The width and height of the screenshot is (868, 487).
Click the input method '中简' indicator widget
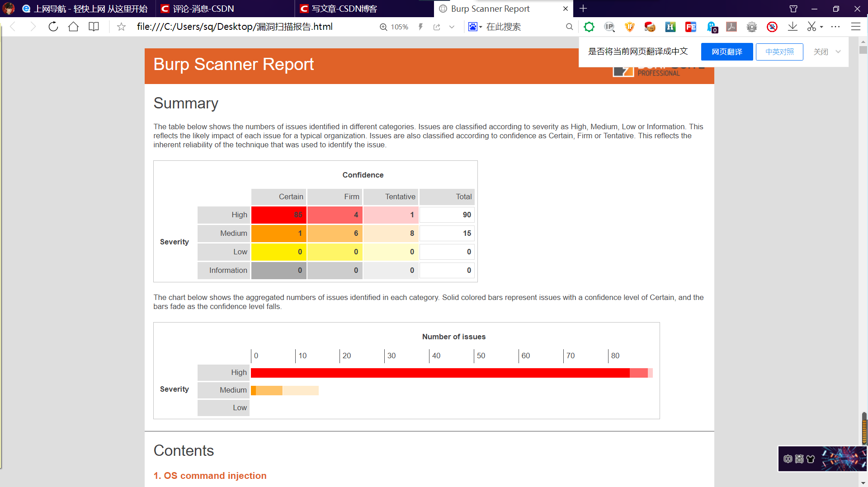tap(799, 459)
